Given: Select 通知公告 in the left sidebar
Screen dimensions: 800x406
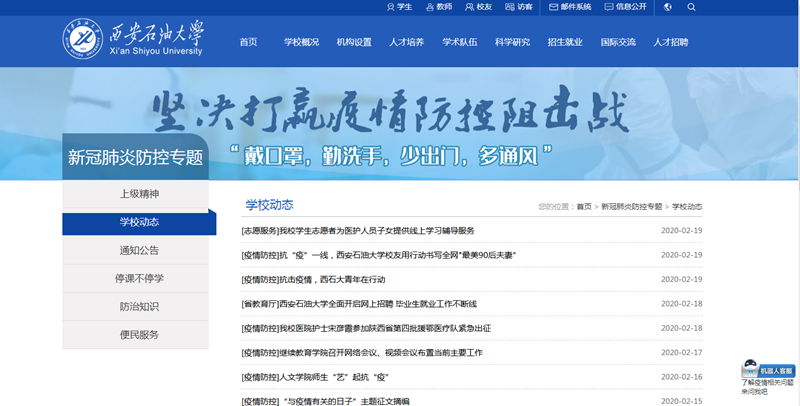Looking at the screenshot, I should (139, 250).
